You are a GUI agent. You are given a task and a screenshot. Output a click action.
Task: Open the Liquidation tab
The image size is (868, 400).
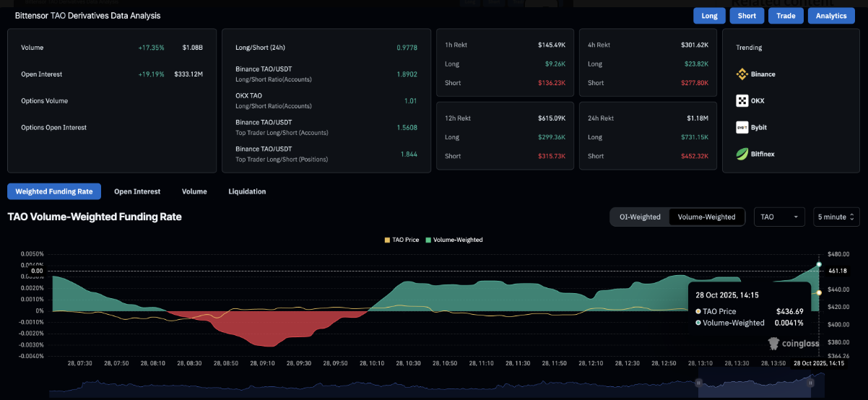(x=247, y=191)
